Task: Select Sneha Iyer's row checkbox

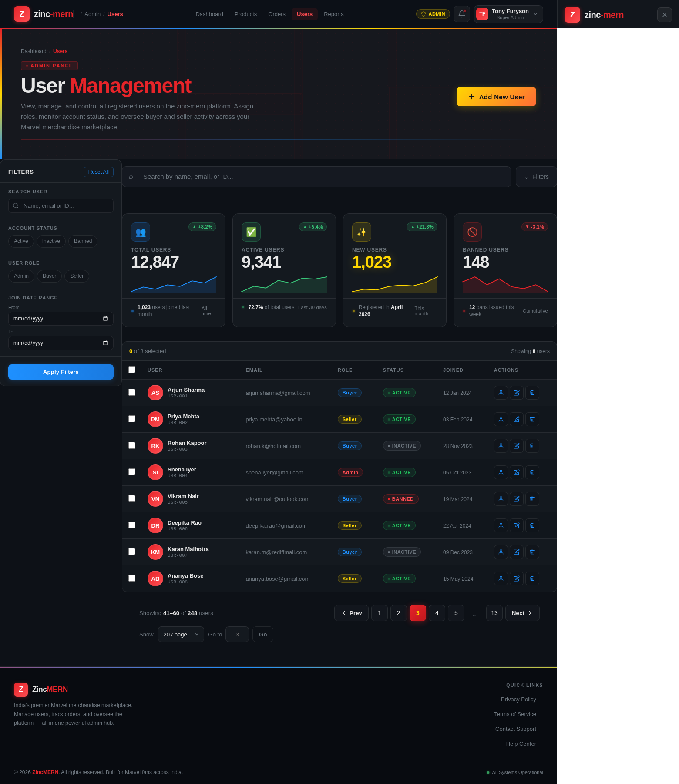Action: (132, 472)
